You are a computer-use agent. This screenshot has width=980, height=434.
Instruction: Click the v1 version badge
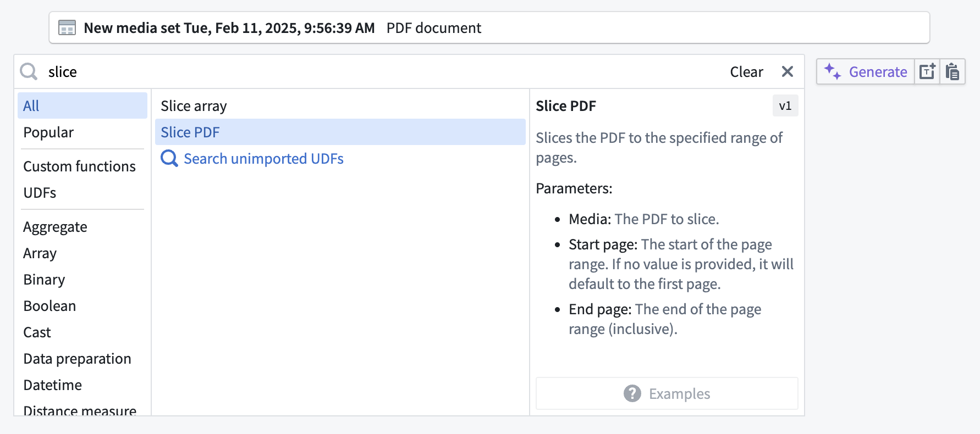[785, 106]
